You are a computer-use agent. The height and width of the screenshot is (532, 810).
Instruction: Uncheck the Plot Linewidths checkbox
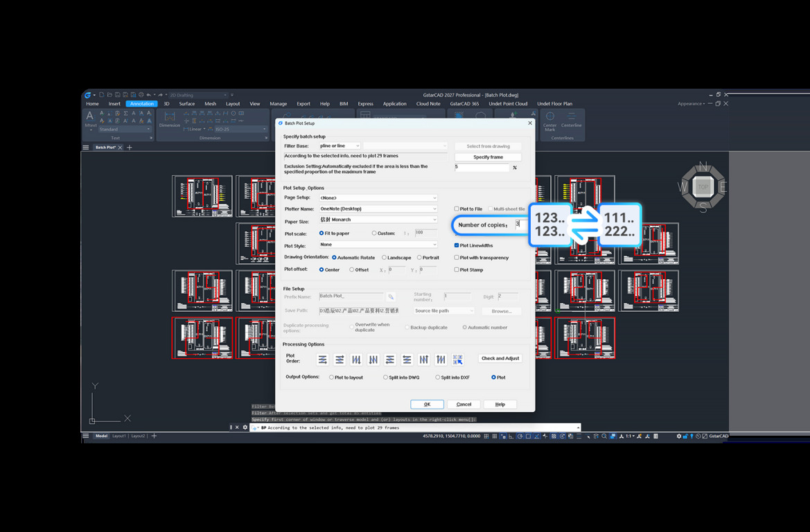[456, 245]
